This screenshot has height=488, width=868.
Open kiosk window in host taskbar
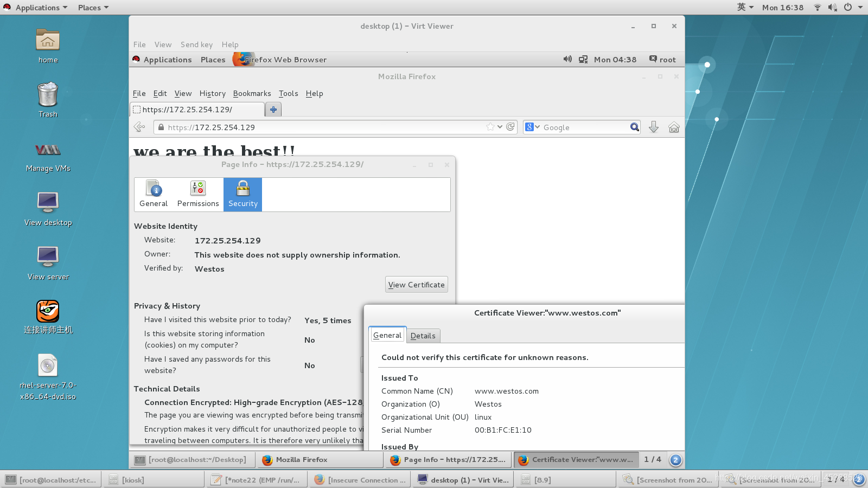coord(154,480)
